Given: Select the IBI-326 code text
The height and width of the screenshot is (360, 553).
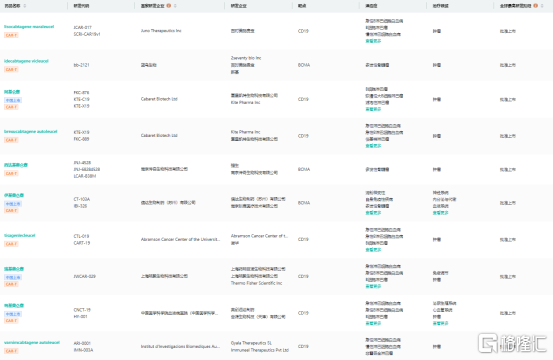Looking at the screenshot, I should tap(80, 206).
